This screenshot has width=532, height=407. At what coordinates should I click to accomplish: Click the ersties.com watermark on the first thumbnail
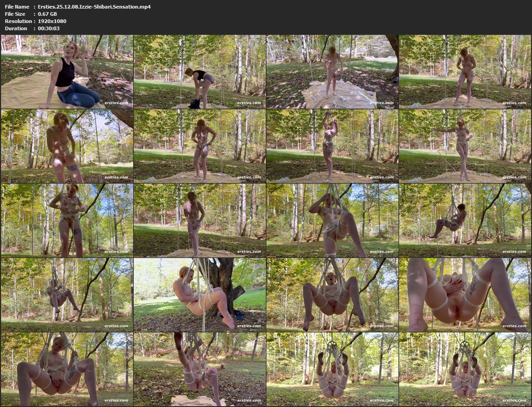(116, 103)
